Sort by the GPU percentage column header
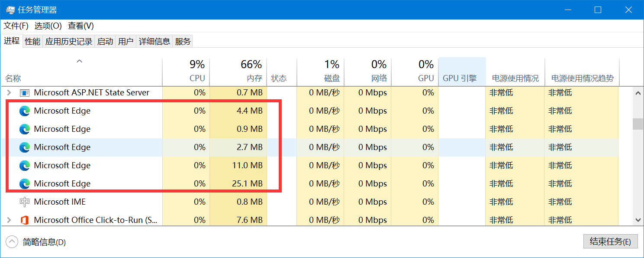The width and height of the screenshot is (644, 258). 415,72
